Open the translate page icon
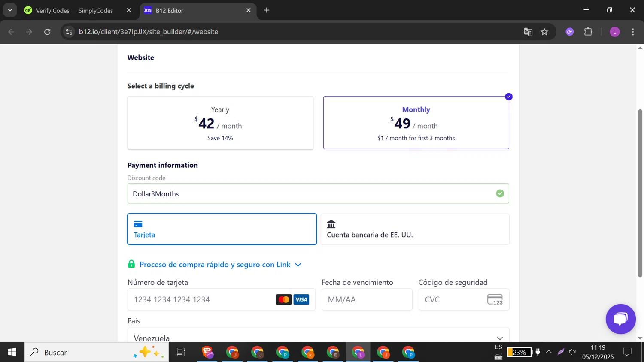 point(528,32)
